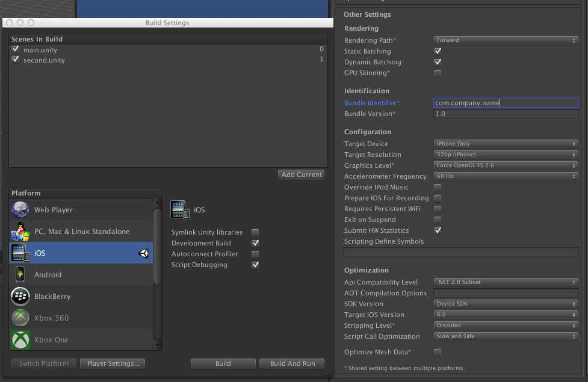Enable Exit on Suspend
The width and height of the screenshot is (588, 382).
point(438,220)
